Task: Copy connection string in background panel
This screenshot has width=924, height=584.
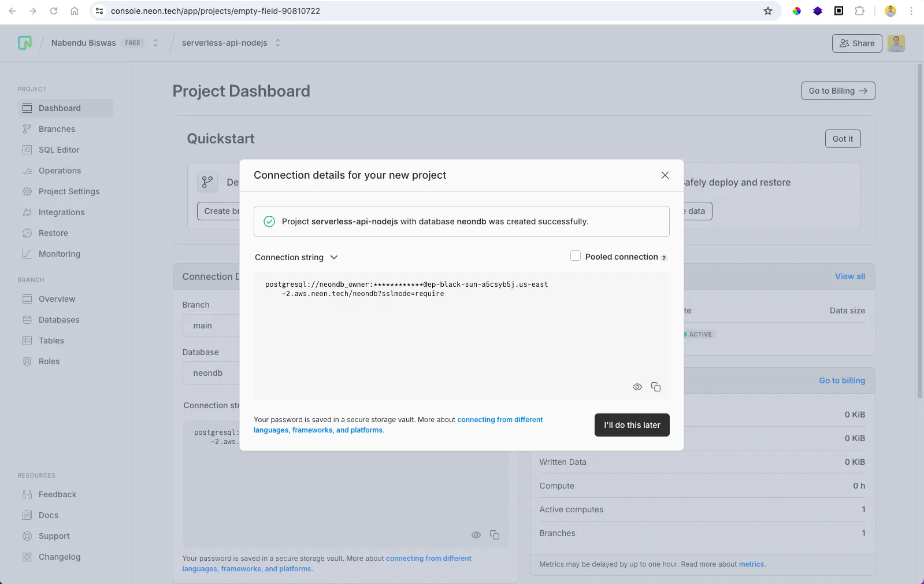Action: 495,535
